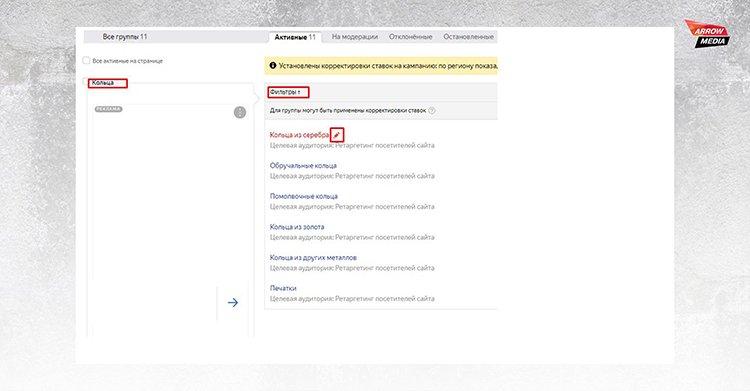Click the audience line under «Помолвочные кольца»

point(352,207)
